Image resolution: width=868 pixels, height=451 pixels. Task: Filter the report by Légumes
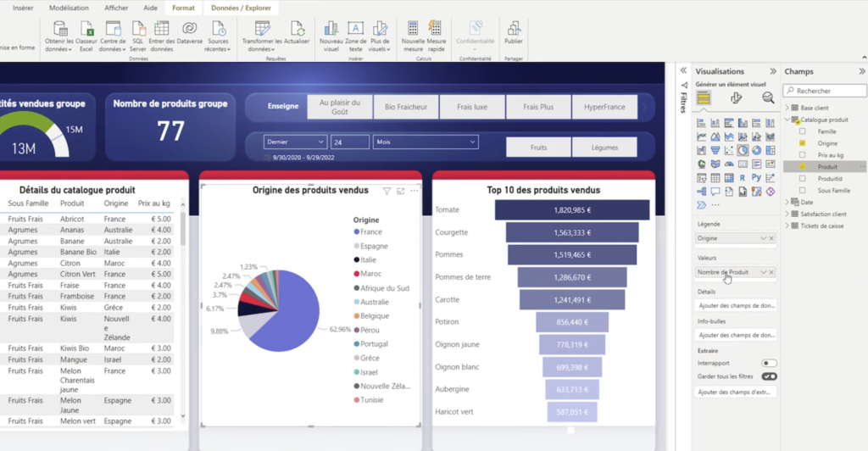pyautogui.click(x=604, y=148)
